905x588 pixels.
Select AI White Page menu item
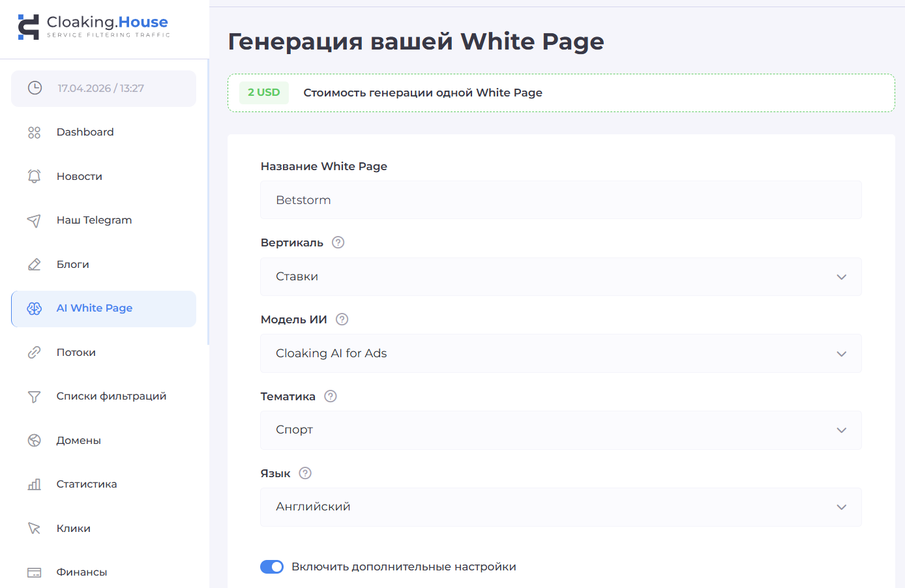point(95,308)
